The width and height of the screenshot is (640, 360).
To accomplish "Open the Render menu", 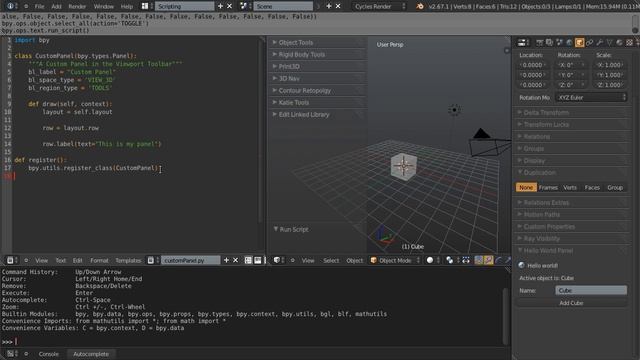I will [x=77, y=7].
